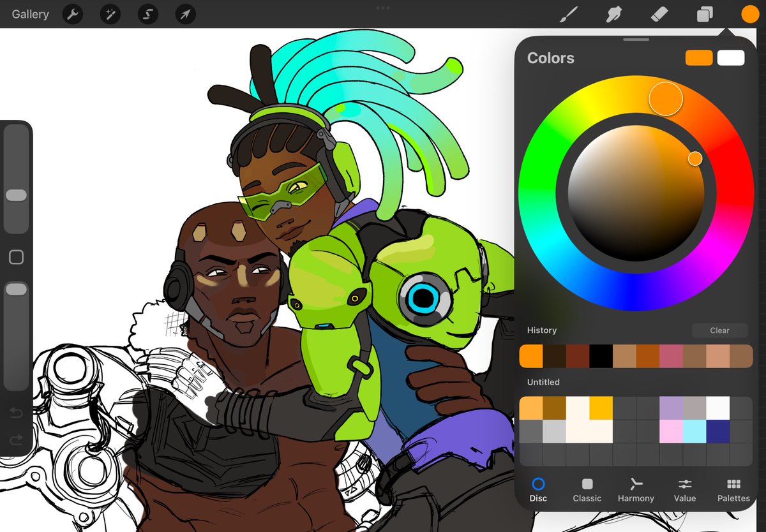
Task: Open the Palettes tab
Action: point(733,490)
